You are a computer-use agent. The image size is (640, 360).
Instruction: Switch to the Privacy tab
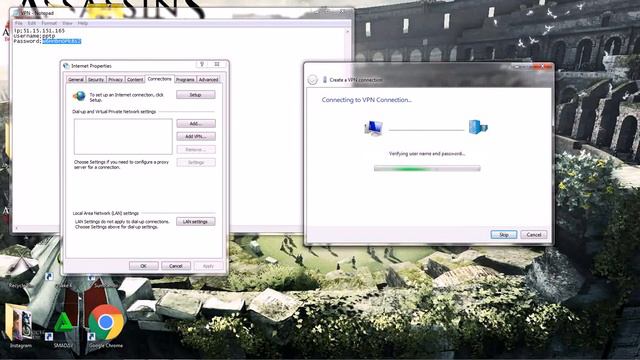point(116,80)
